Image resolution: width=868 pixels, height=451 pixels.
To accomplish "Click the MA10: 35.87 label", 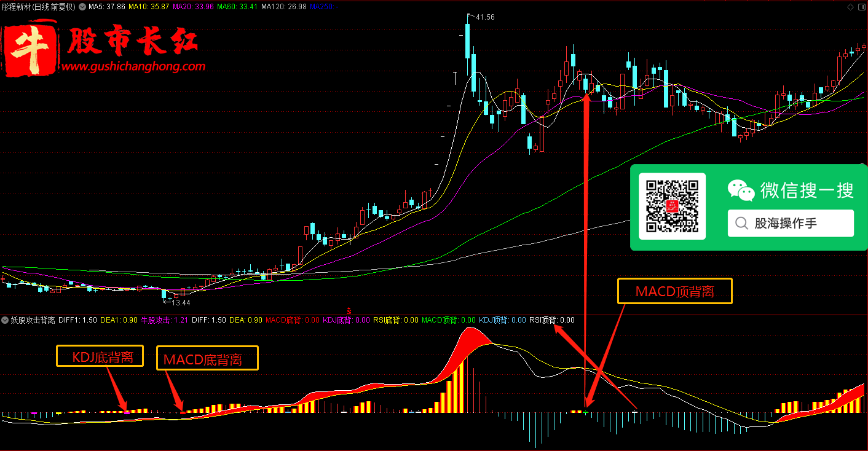I will click(149, 7).
